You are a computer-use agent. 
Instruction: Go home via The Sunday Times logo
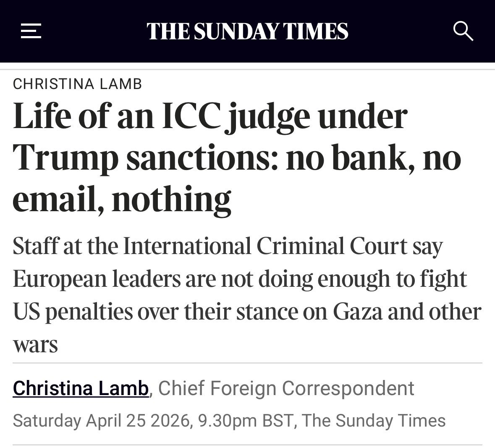(x=247, y=31)
